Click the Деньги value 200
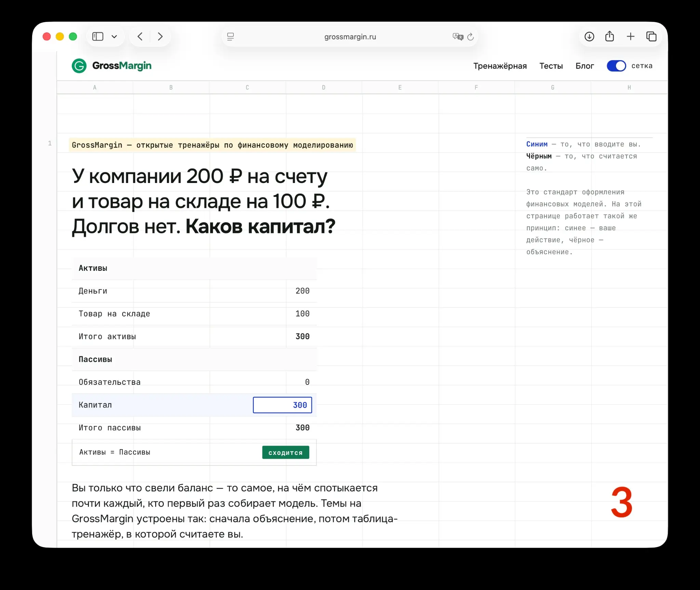 click(302, 291)
